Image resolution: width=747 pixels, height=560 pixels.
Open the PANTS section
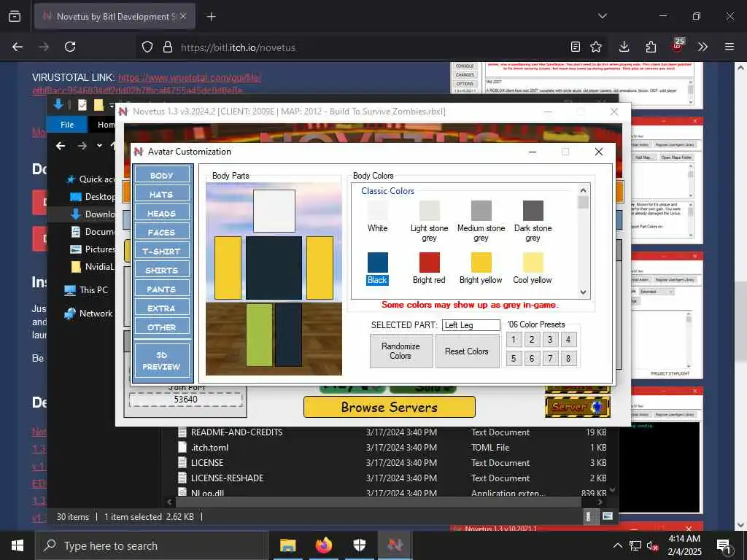point(161,289)
